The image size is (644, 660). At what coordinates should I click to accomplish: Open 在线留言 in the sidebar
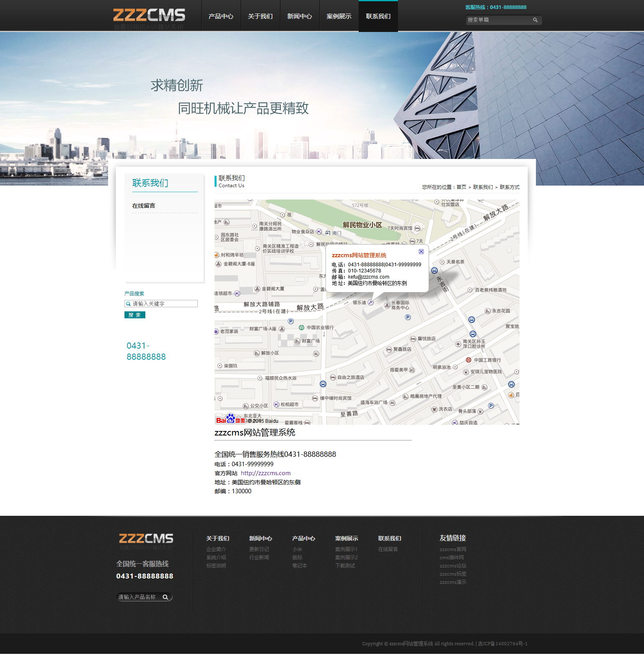point(144,206)
